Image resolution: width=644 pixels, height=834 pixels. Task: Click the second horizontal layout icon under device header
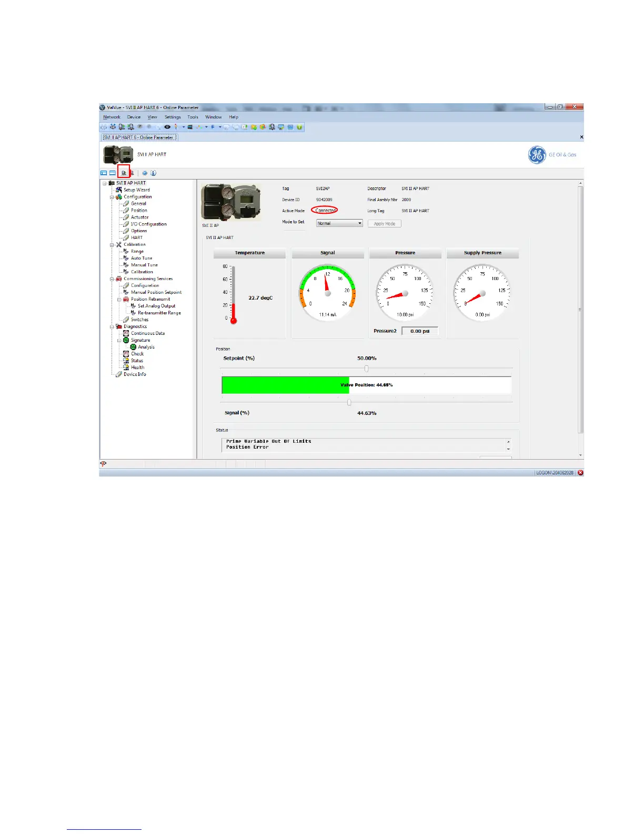[113, 173]
